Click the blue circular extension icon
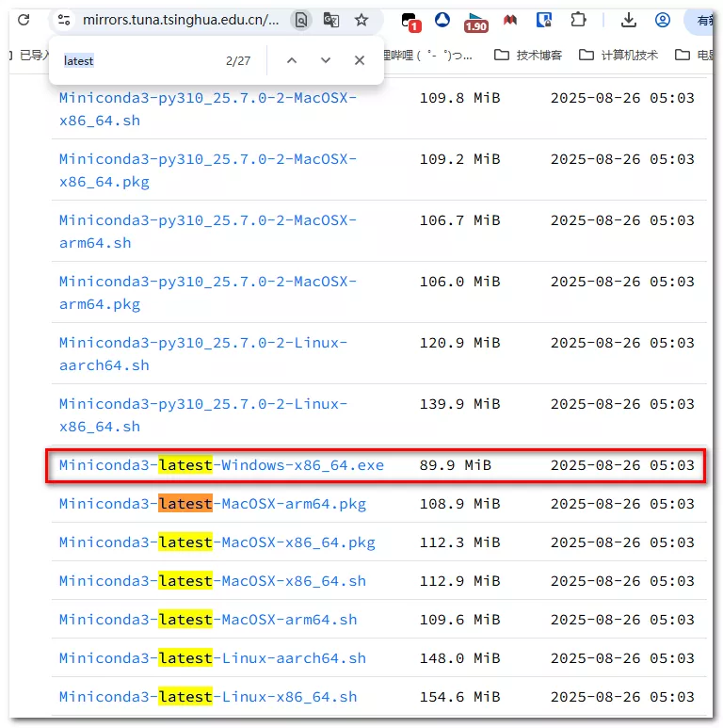 (x=442, y=20)
